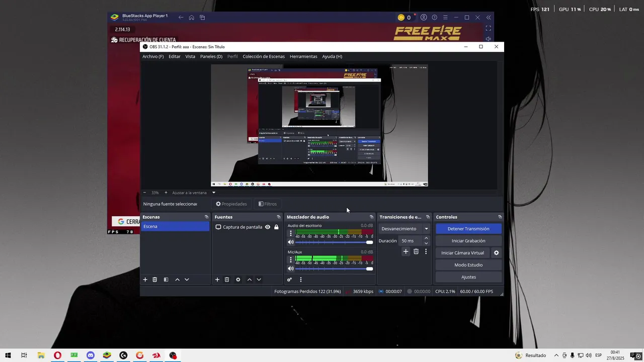Open BlueStacks help question icon
The height and width of the screenshot is (362, 644).
[x=435, y=18]
